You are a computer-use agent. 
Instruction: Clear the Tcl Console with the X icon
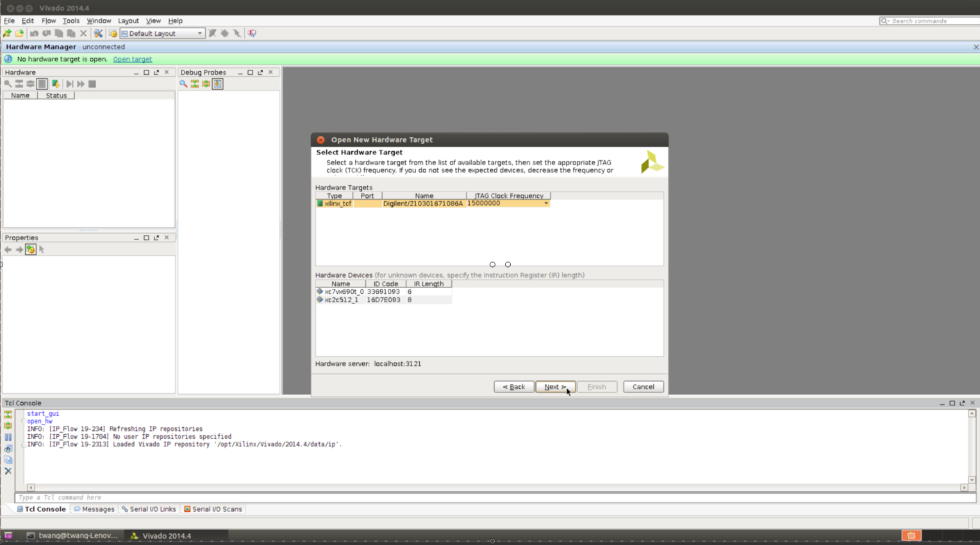tap(8, 471)
